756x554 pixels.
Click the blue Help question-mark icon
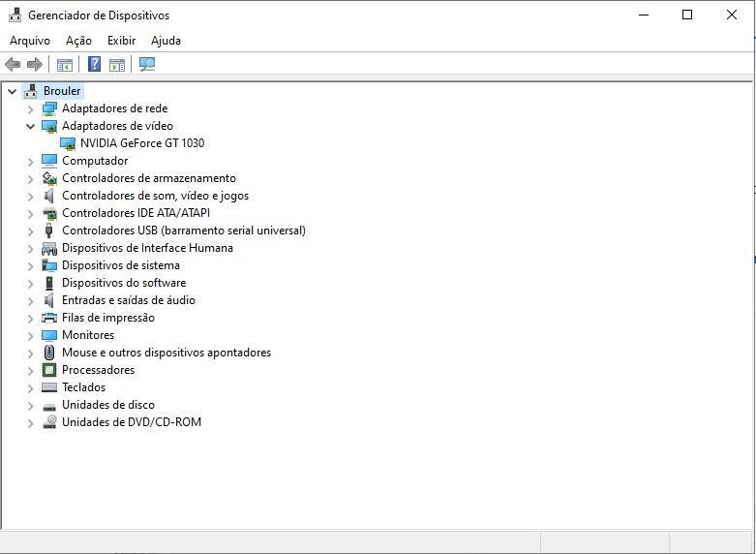click(95, 64)
